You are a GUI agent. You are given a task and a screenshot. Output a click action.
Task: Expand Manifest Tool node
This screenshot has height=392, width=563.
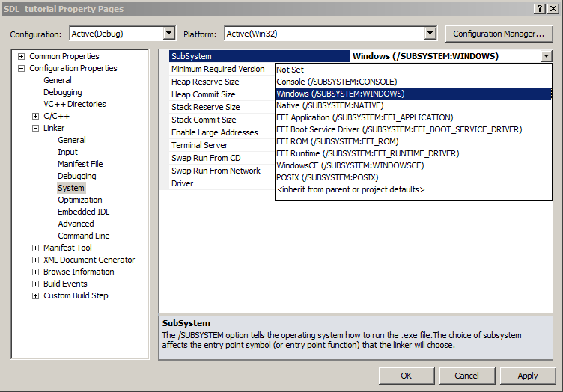click(35, 248)
